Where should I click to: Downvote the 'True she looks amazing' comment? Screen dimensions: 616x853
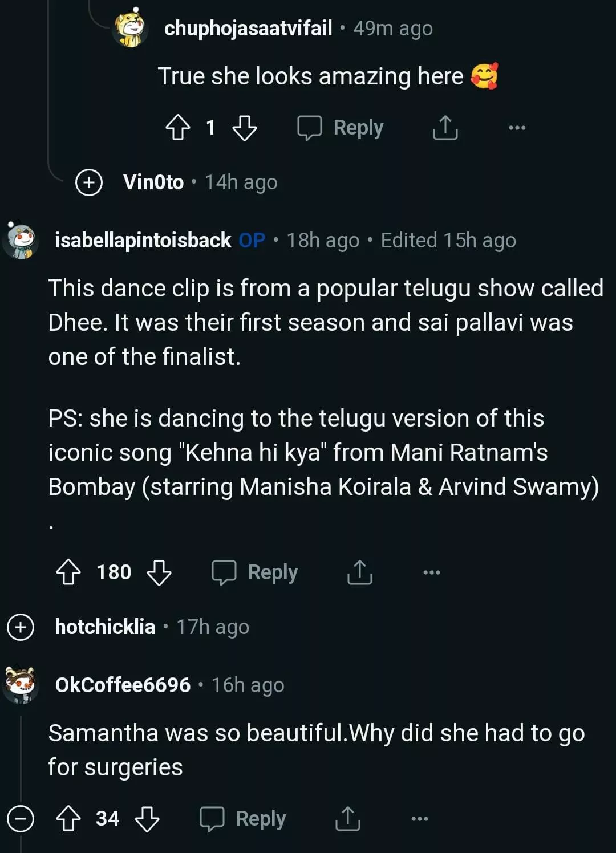[245, 128]
